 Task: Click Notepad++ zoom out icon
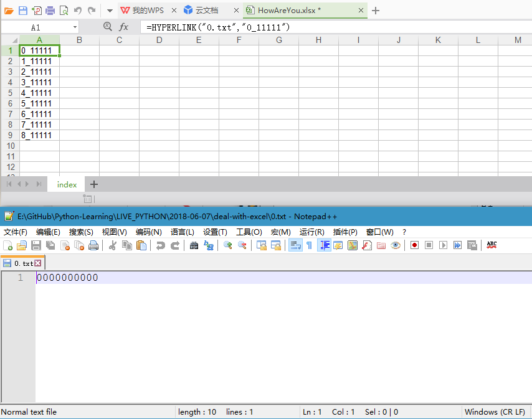(x=242, y=245)
